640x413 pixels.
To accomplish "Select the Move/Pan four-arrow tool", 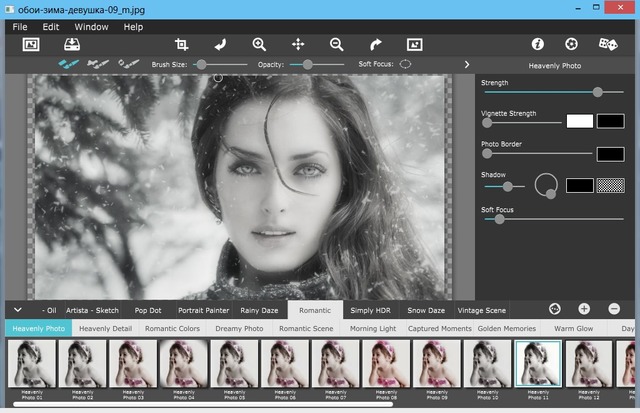I will [x=298, y=45].
